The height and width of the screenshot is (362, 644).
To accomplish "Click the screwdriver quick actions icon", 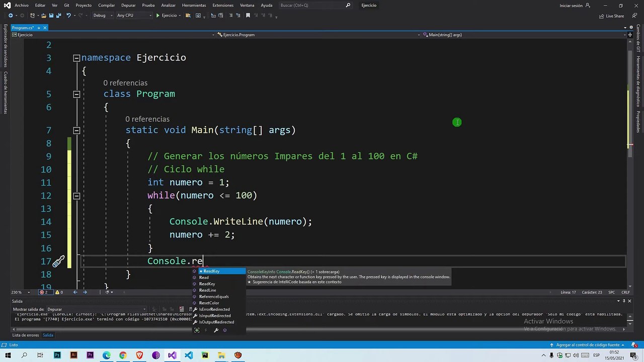I will click(x=58, y=261).
